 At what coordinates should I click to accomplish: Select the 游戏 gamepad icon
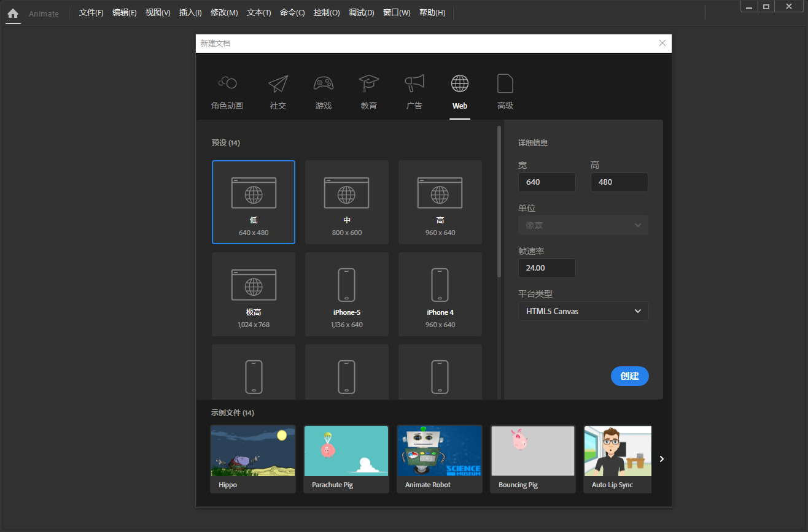point(324,83)
